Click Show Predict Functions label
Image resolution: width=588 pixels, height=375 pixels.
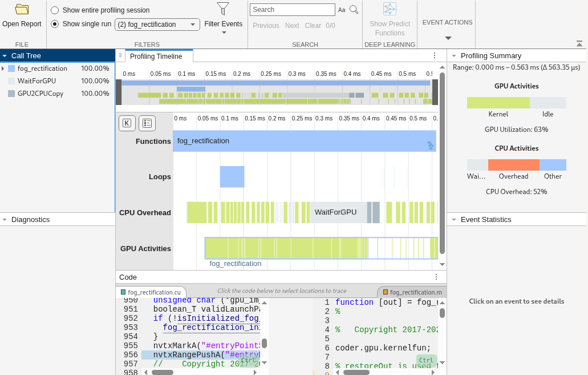[x=390, y=28]
